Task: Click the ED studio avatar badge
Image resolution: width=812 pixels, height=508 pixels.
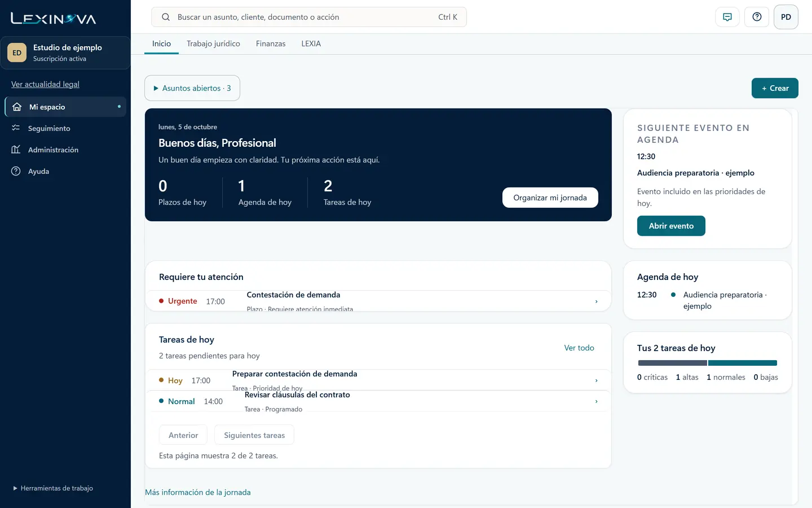Action: click(x=17, y=52)
